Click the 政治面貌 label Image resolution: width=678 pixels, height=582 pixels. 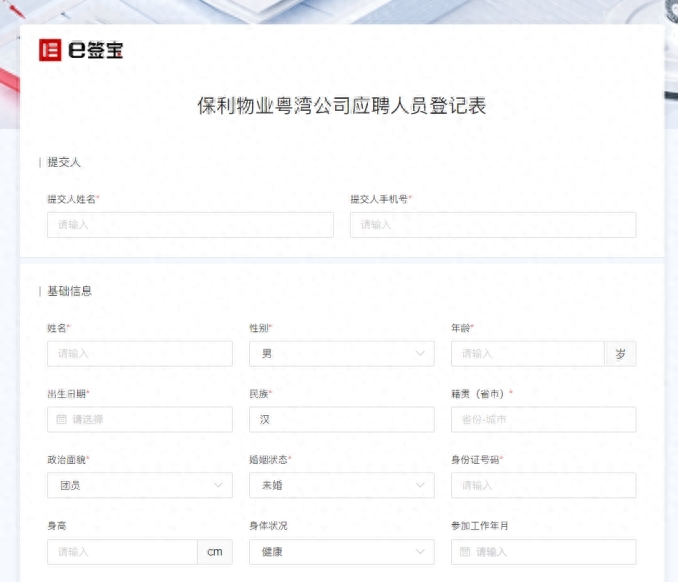[66, 460]
